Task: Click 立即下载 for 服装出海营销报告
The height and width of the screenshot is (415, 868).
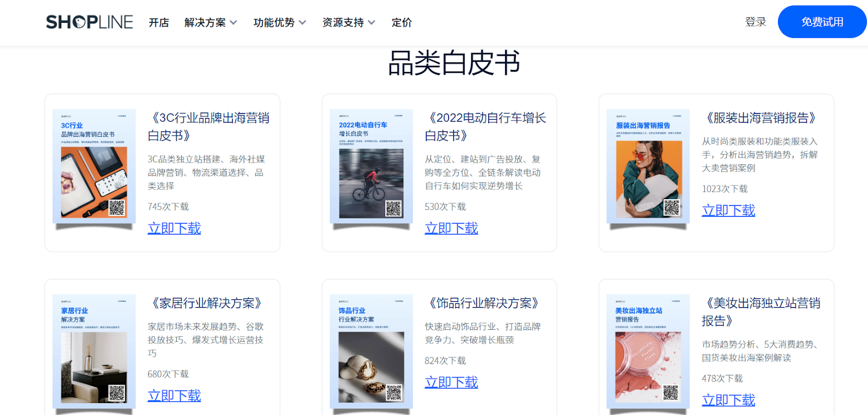Action: [x=728, y=210]
